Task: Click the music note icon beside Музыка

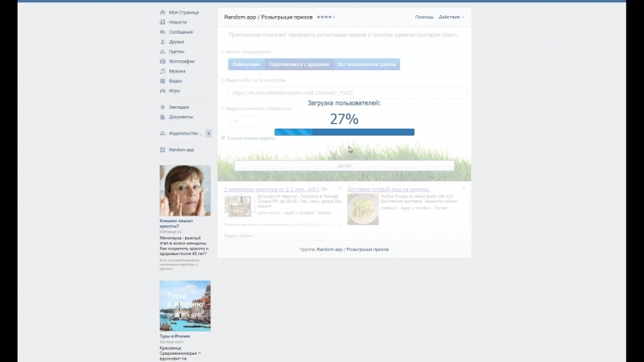Action: (x=163, y=71)
